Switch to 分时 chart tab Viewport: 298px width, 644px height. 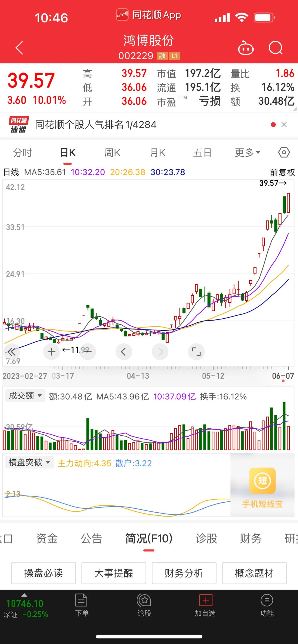point(23,153)
